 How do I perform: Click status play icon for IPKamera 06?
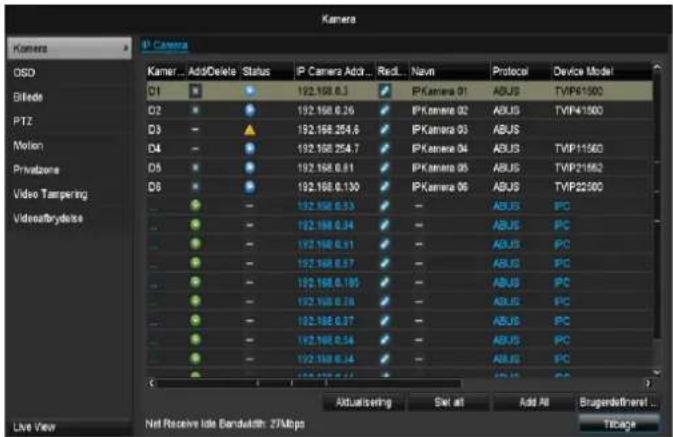click(x=250, y=187)
